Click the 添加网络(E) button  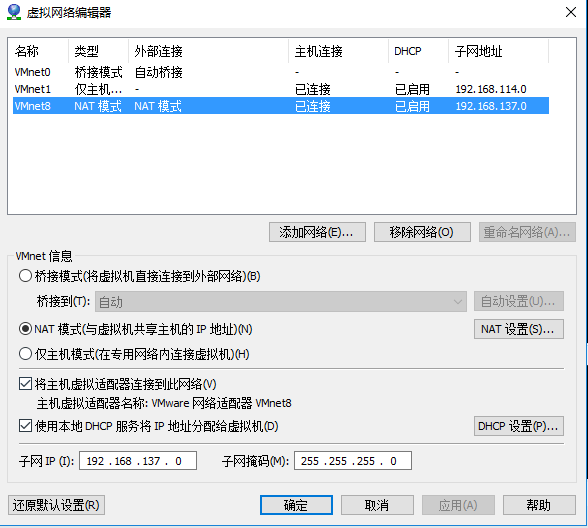pos(317,232)
